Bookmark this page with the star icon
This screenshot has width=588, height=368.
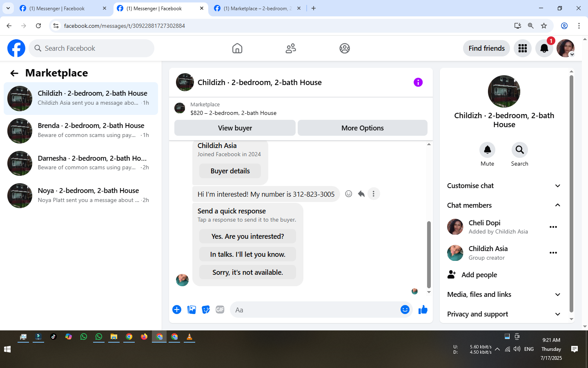(544, 26)
